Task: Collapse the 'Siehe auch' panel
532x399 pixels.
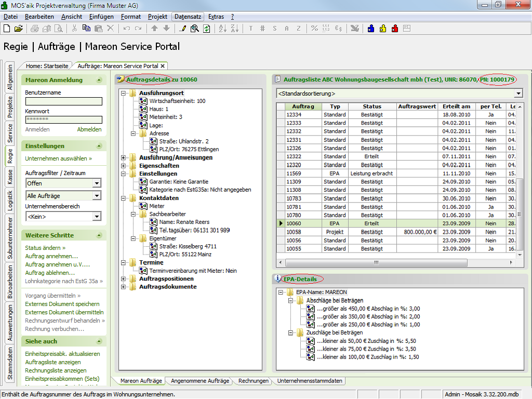Action: 99,341
